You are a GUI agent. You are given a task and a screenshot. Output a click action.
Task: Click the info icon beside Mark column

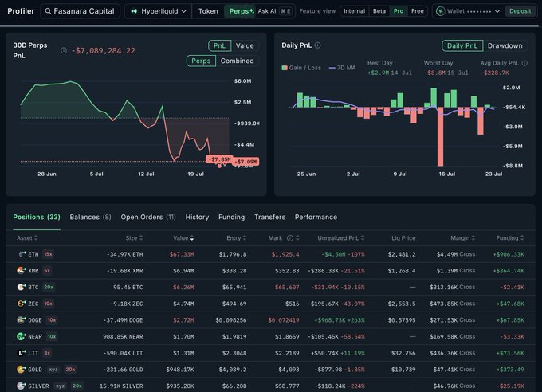(290, 237)
